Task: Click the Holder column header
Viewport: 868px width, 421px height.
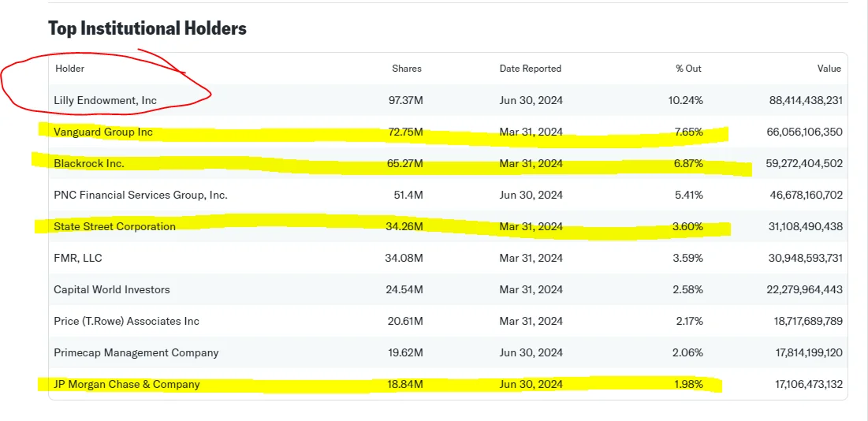Action: pyautogui.click(x=69, y=69)
